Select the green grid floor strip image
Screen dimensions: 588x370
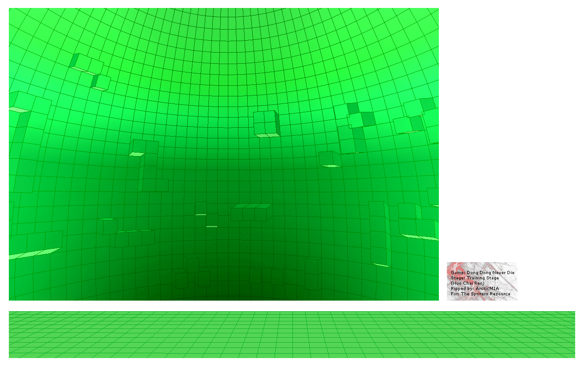[292, 335]
